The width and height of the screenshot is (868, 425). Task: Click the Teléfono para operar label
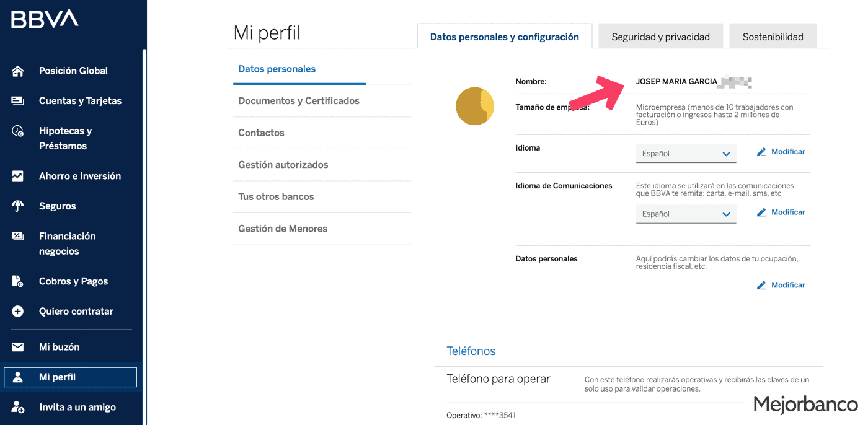(x=498, y=379)
